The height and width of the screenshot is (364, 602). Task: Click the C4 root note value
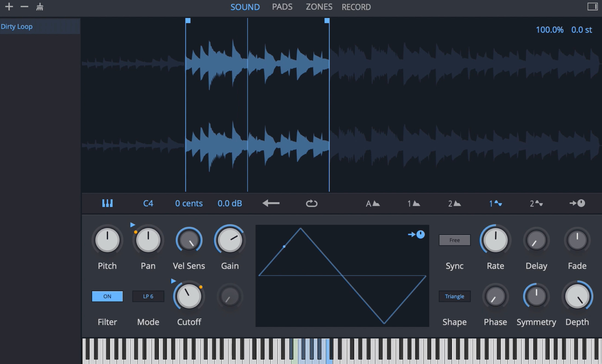148,203
